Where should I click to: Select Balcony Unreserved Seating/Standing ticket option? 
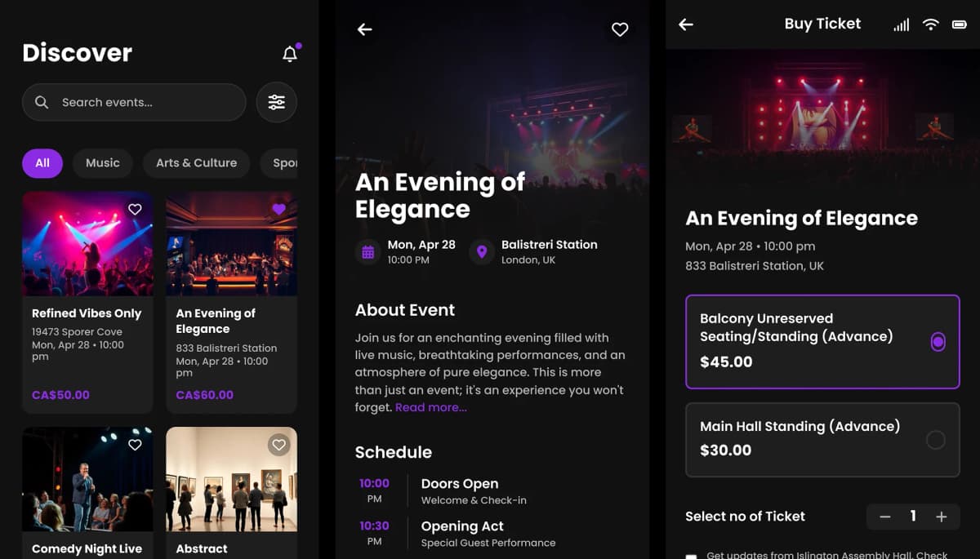938,342
